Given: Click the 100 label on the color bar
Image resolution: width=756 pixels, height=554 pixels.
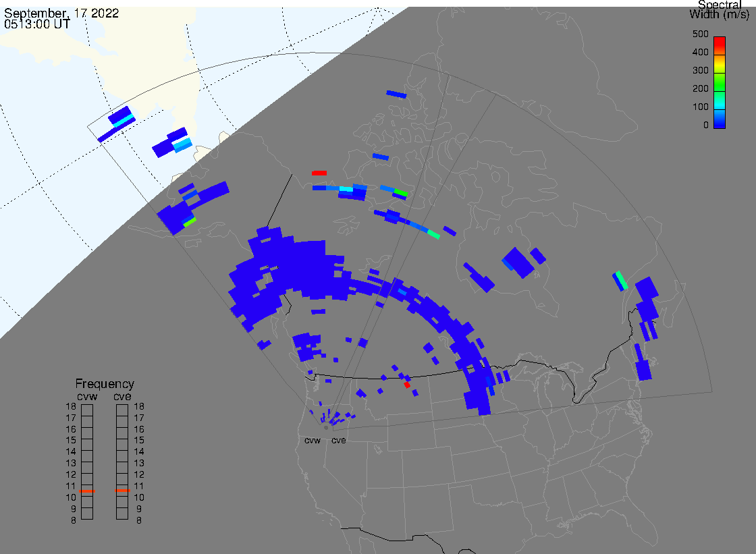Looking at the screenshot, I should pos(700,107).
